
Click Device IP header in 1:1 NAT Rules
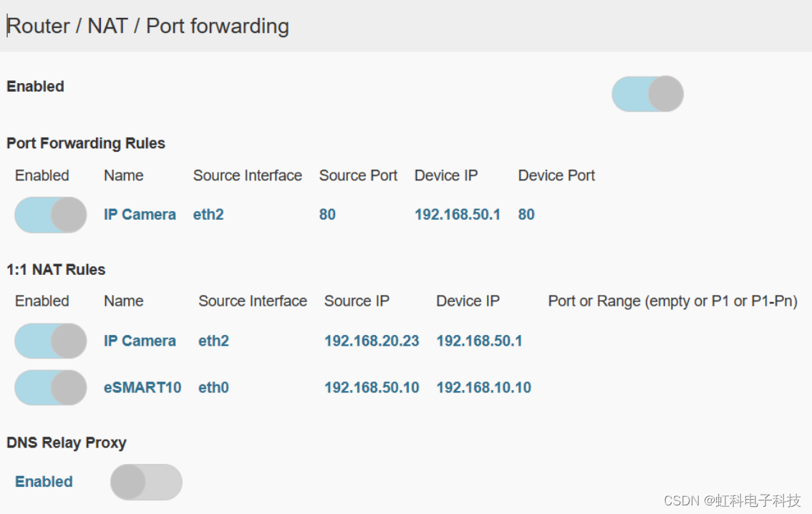(x=468, y=301)
